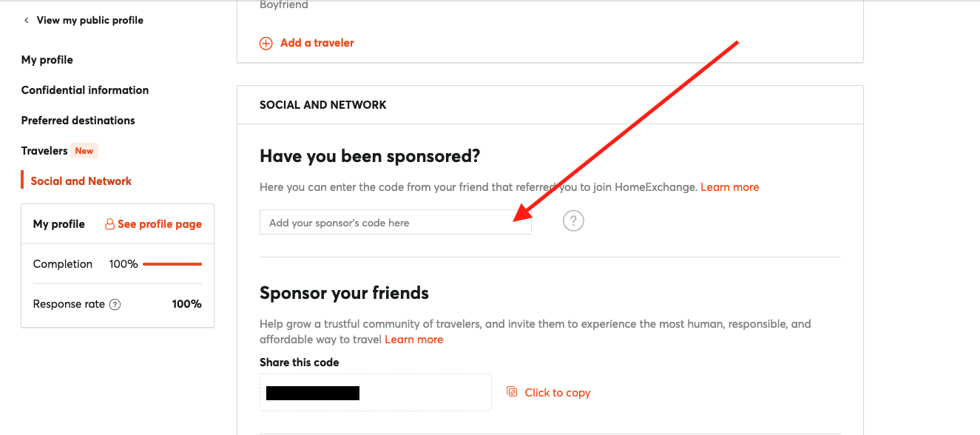Click the Add a traveler link
This screenshot has width=980, height=435.
(x=317, y=43)
